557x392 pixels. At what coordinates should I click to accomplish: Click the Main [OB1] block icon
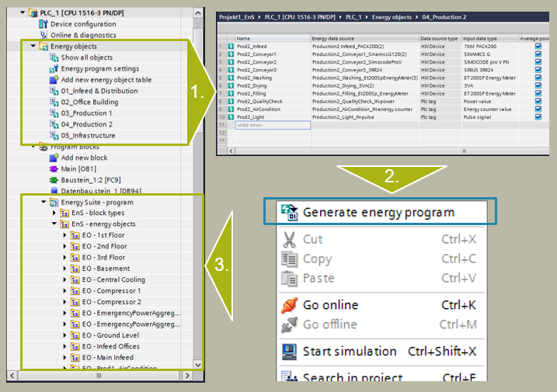tap(54, 168)
